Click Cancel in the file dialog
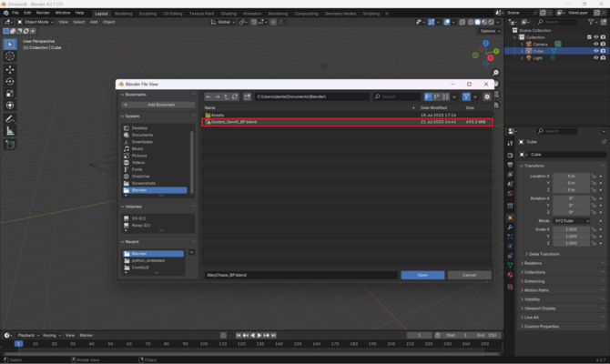Viewport: 610px width, 364px height. coord(469,275)
